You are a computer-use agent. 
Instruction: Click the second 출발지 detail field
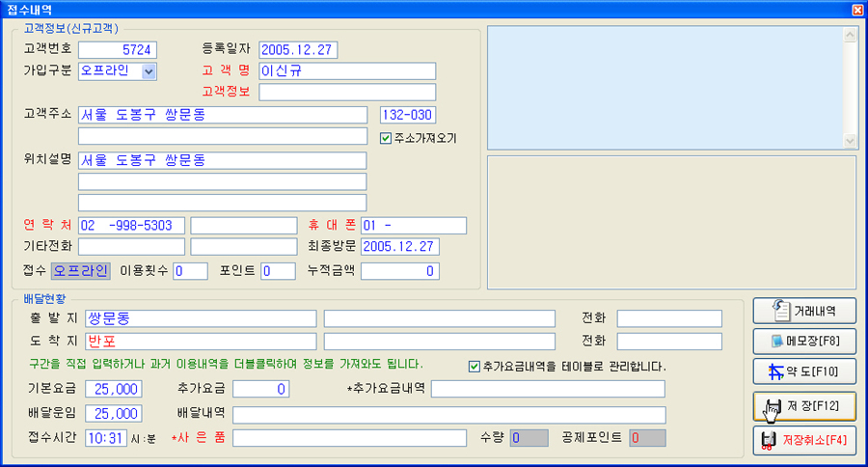point(440,318)
